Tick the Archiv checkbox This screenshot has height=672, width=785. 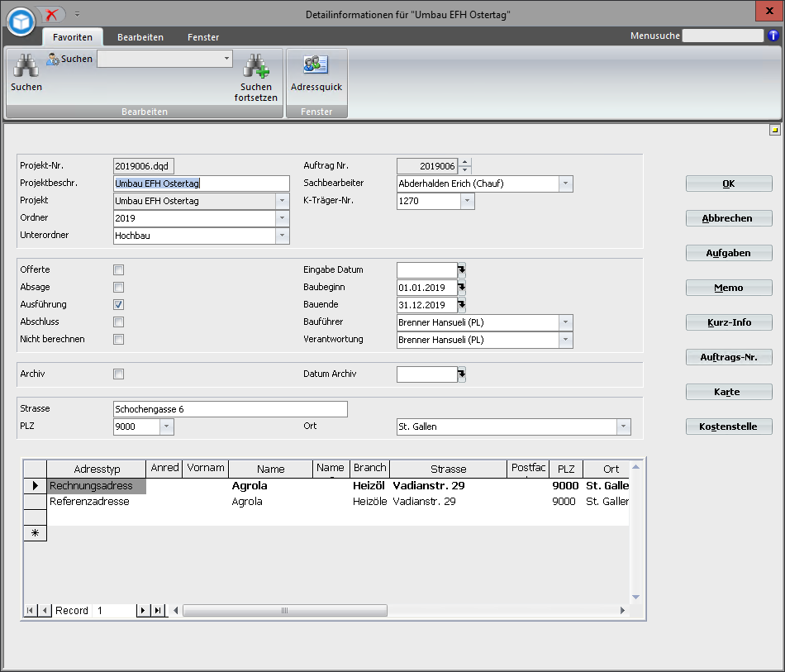(118, 374)
